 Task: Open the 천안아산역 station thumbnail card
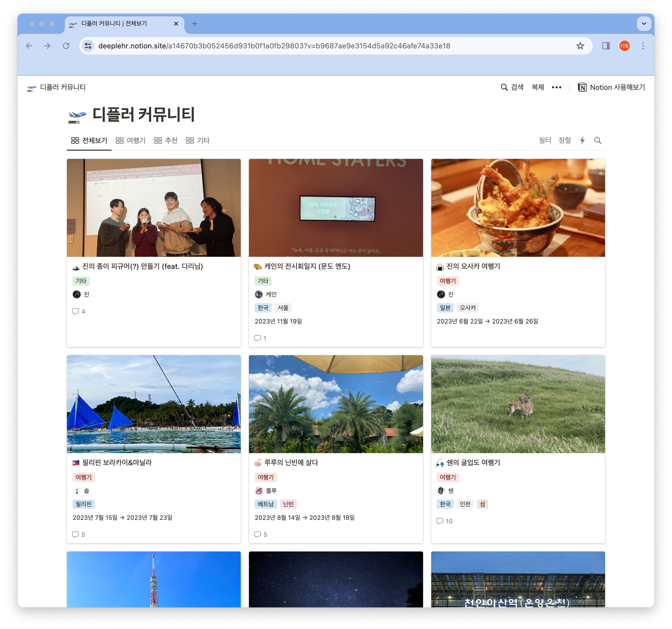[518, 580]
